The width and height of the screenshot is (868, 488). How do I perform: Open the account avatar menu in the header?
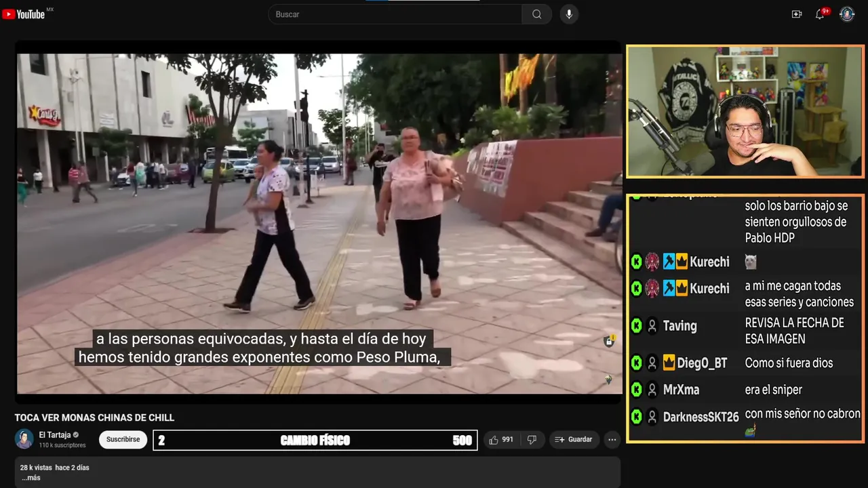point(847,14)
